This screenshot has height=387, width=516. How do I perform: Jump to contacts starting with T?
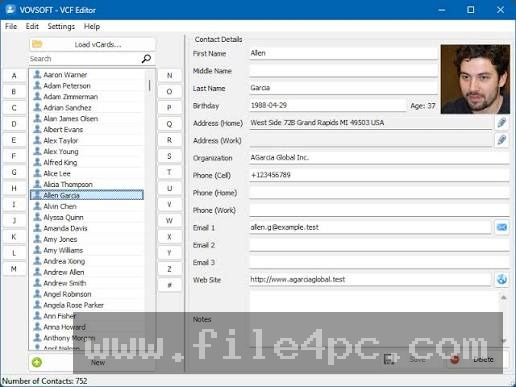tap(169, 172)
